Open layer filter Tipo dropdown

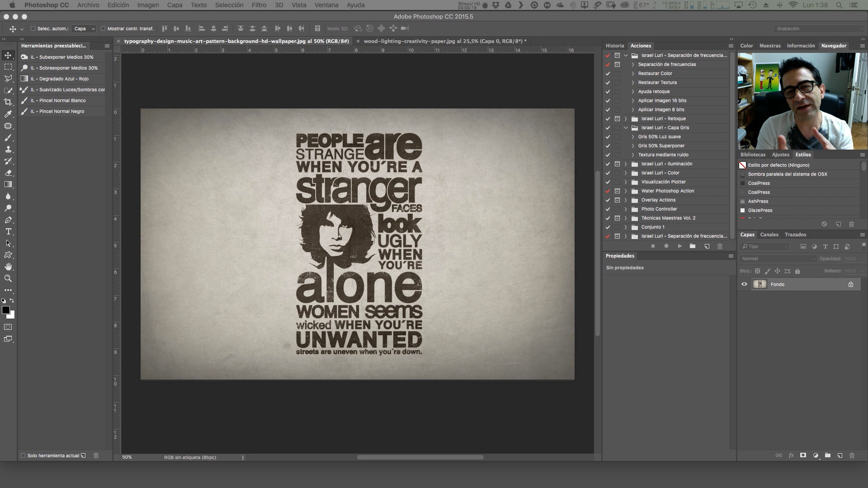tap(764, 246)
